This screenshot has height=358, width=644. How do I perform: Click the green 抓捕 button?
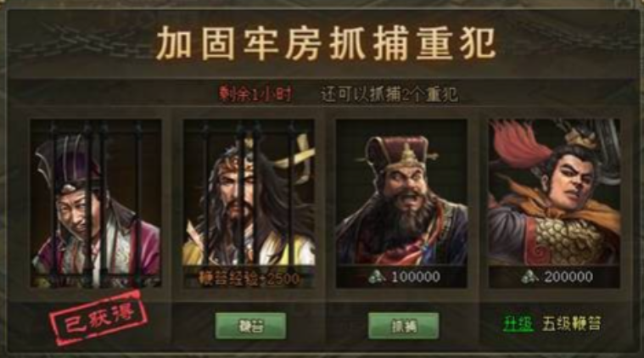pos(403,326)
